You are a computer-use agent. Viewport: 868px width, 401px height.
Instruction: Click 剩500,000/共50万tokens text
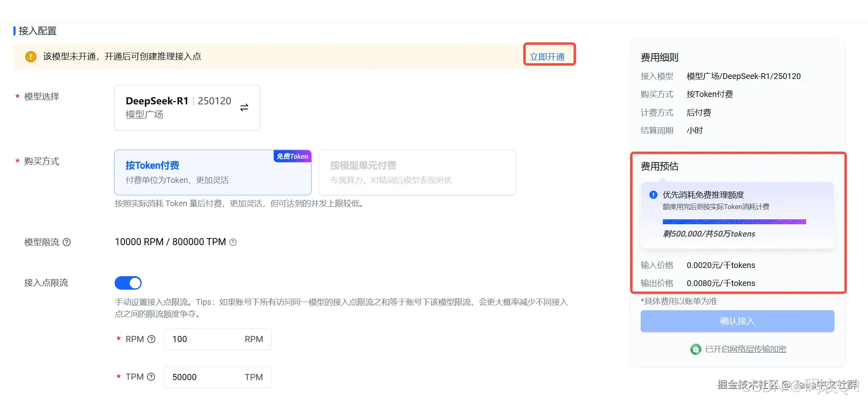coord(709,234)
